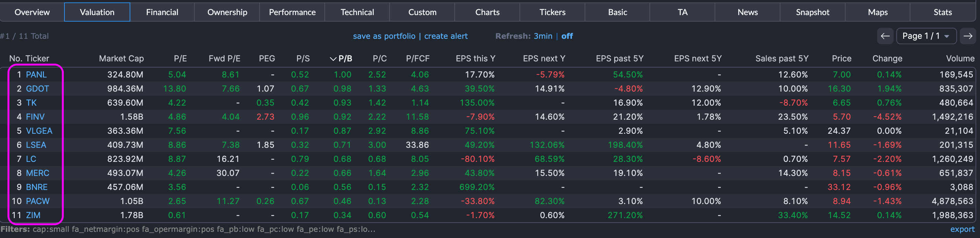Sort by Sales past 5Y column

point(782,59)
